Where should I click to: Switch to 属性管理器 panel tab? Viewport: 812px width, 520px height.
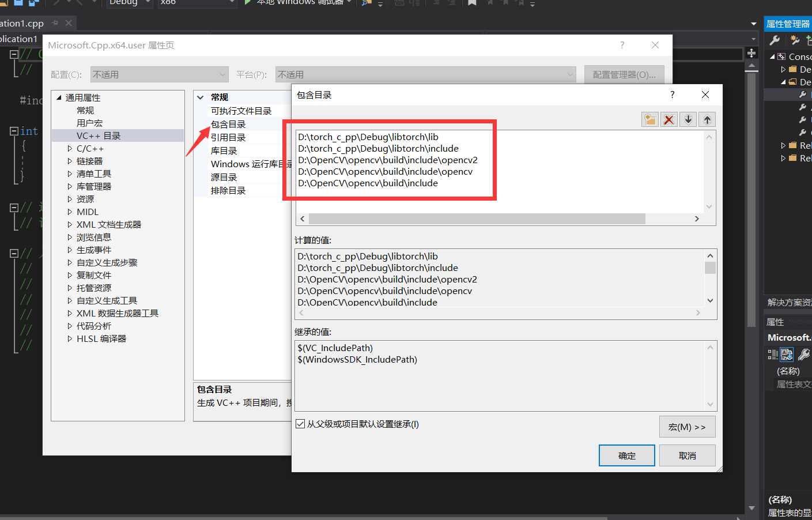[788, 24]
